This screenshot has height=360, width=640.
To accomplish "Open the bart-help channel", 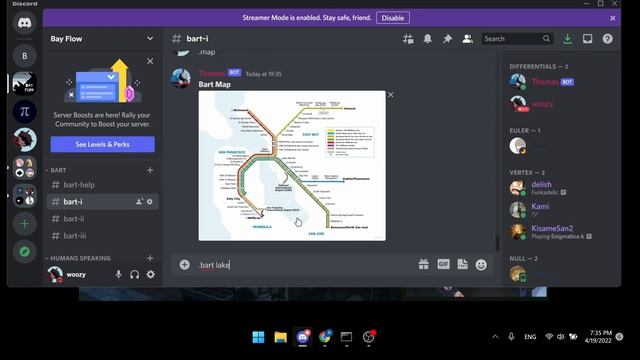I will pyautogui.click(x=102, y=185).
